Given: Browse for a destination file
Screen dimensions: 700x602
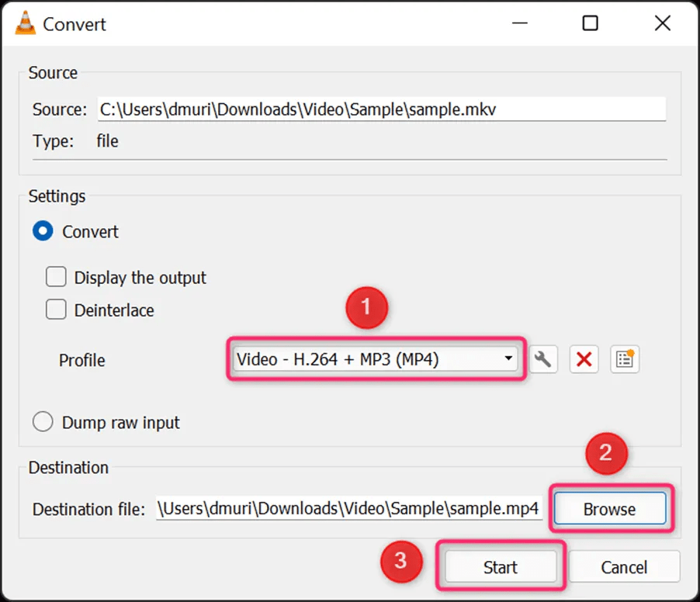Looking at the screenshot, I should (x=610, y=509).
